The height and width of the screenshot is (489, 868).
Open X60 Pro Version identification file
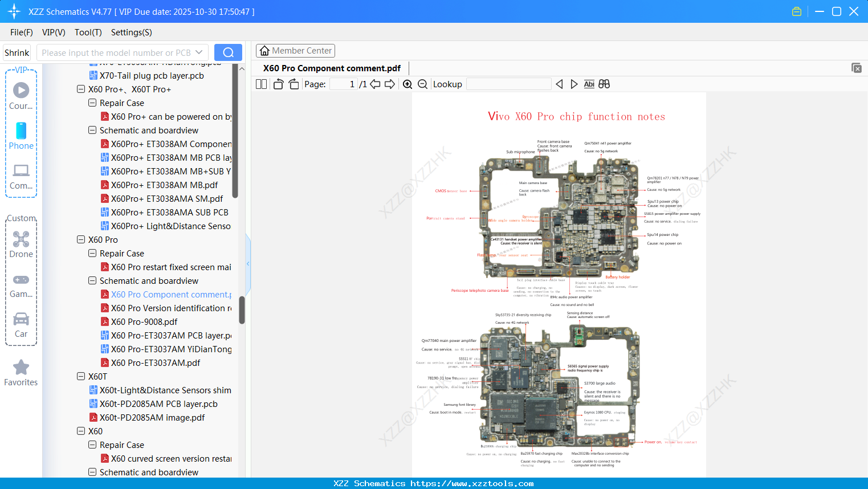(x=166, y=308)
